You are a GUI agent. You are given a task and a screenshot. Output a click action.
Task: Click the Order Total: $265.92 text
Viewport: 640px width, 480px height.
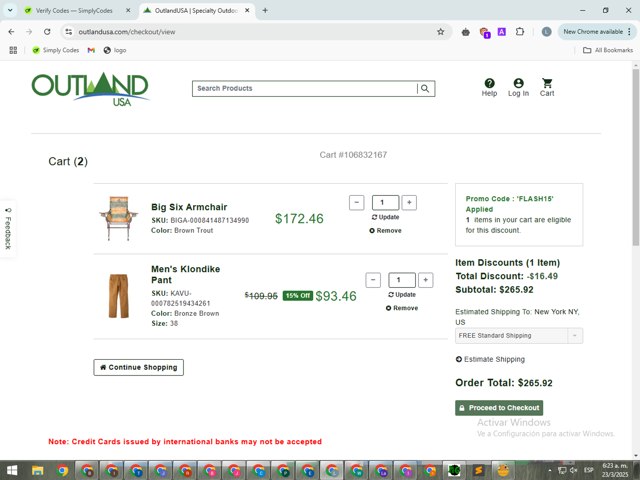coord(504,383)
